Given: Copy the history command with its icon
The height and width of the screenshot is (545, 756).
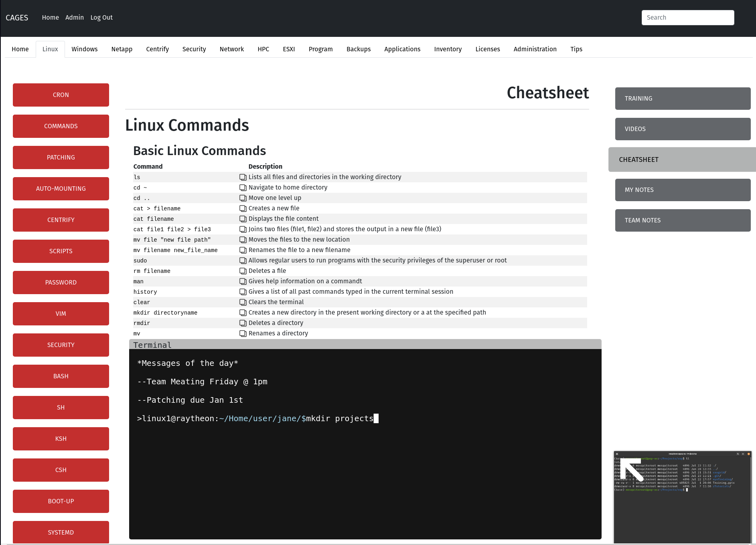Looking at the screenshot, I should coord(243,292).
